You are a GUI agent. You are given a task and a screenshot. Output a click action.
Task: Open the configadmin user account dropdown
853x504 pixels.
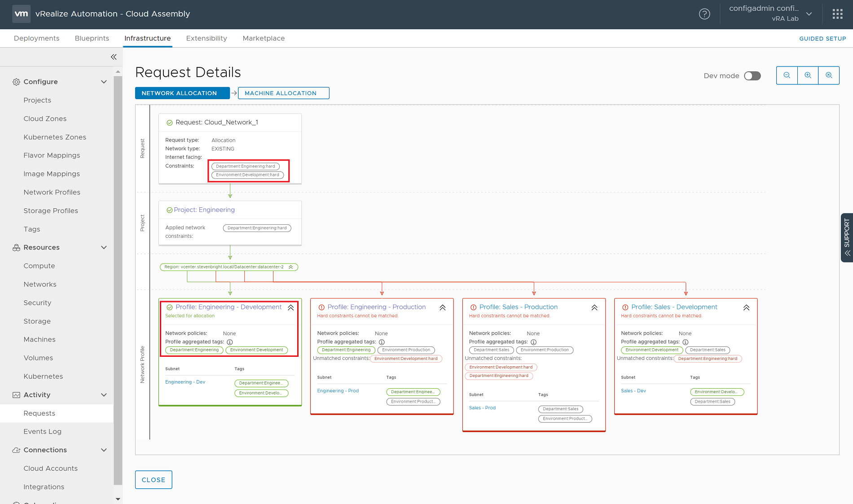809,14
